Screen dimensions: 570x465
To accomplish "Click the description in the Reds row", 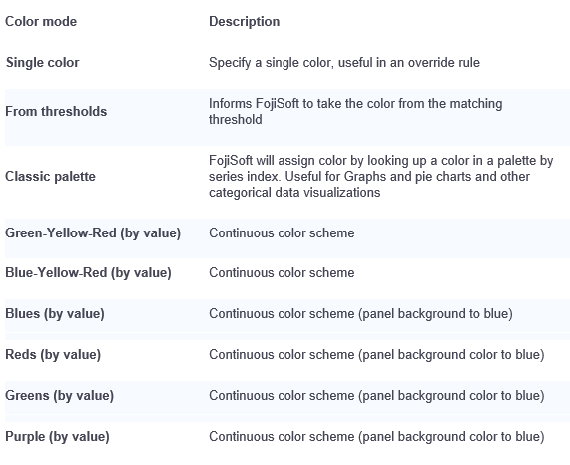I will coord(377,354).
